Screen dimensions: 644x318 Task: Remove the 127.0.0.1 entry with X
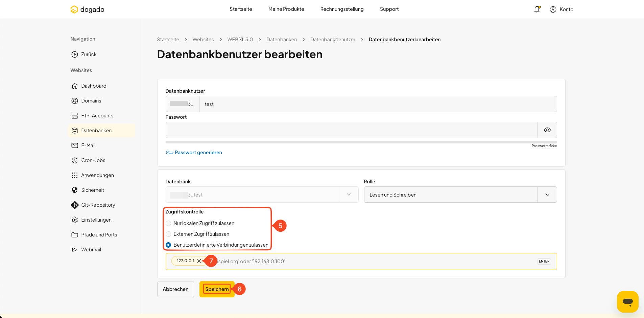199,261
